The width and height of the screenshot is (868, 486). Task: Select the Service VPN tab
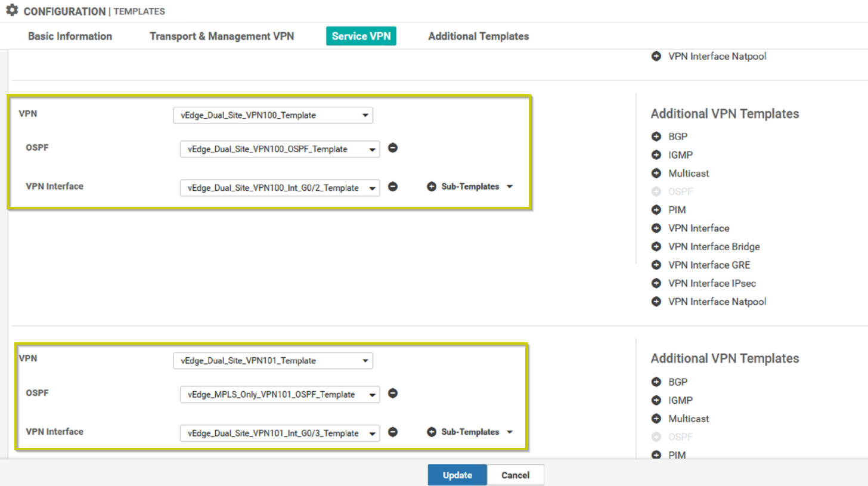pos(361,36)
